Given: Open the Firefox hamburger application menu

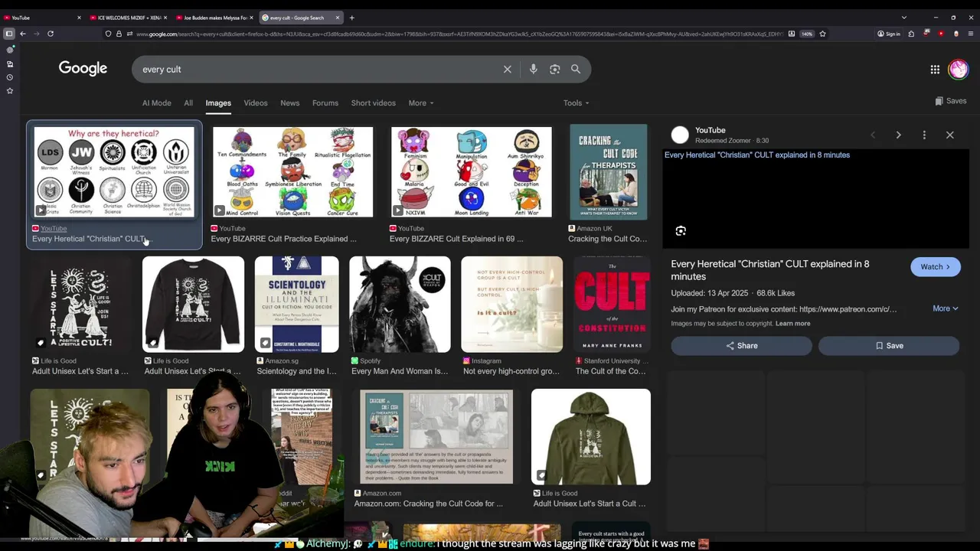Looking at the screenshot, I should coord(971,34).
